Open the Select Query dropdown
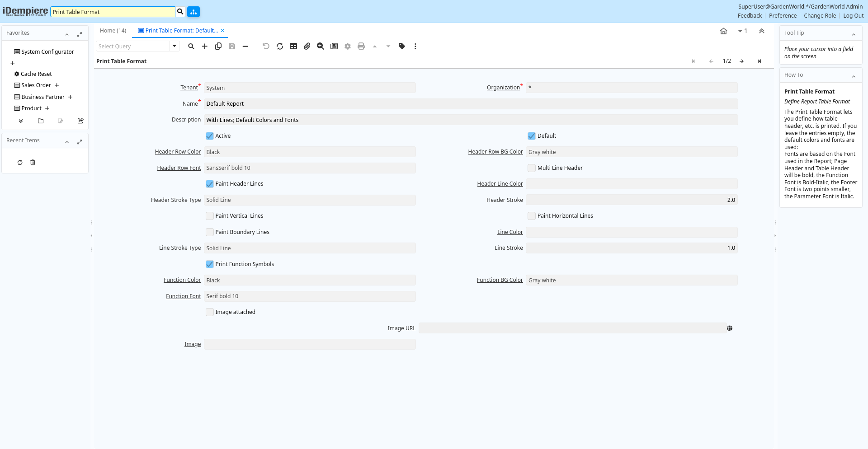This screenshot has width=868, height=449. tap(174, 46)
